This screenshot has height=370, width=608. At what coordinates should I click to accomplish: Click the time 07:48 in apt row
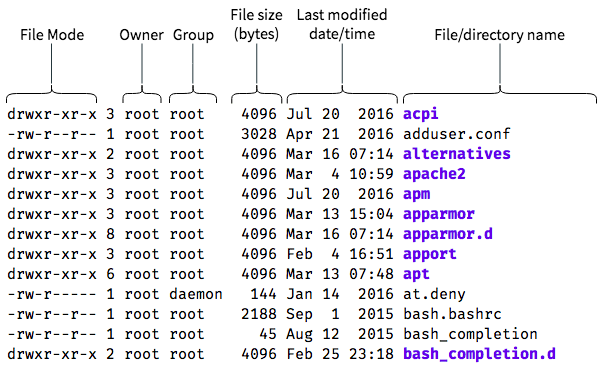click(371, 274)
